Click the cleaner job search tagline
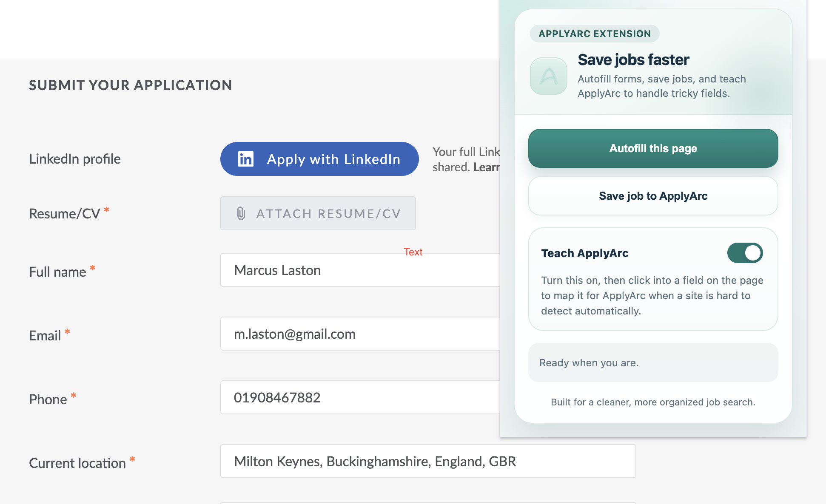The image size is (826, 504). tap(652, 402)
